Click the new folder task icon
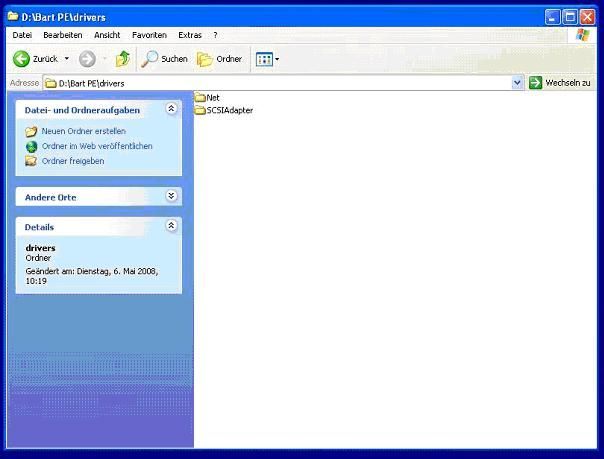This screenshot has height=459, width=604. 31,131
